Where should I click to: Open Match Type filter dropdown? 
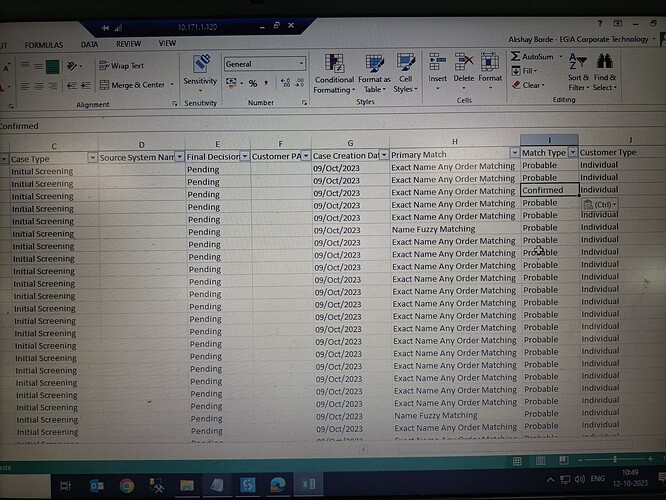tap(573, 152)
